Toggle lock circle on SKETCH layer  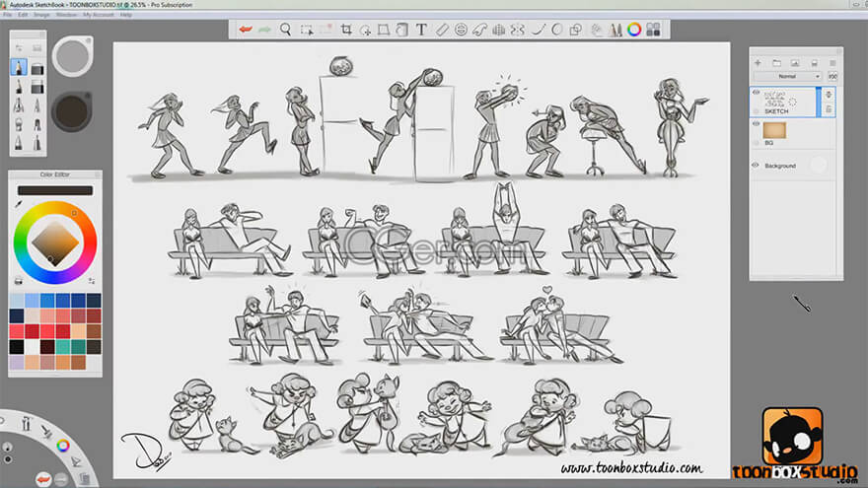(x=757, y=111)
